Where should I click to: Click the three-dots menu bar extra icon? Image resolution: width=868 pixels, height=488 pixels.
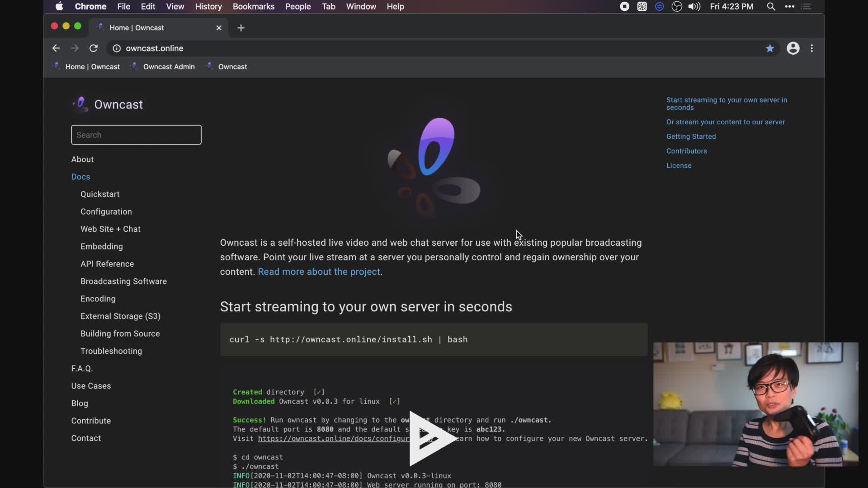click(x=789, y=6)
